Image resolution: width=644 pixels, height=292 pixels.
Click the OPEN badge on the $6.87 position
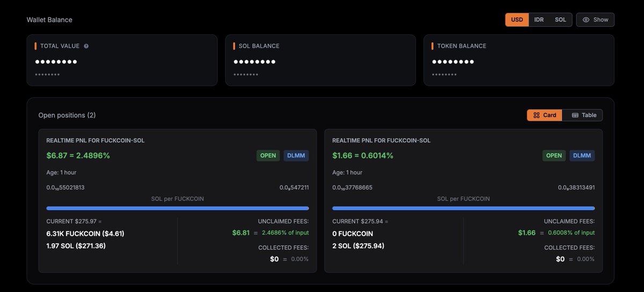(268, 155)
